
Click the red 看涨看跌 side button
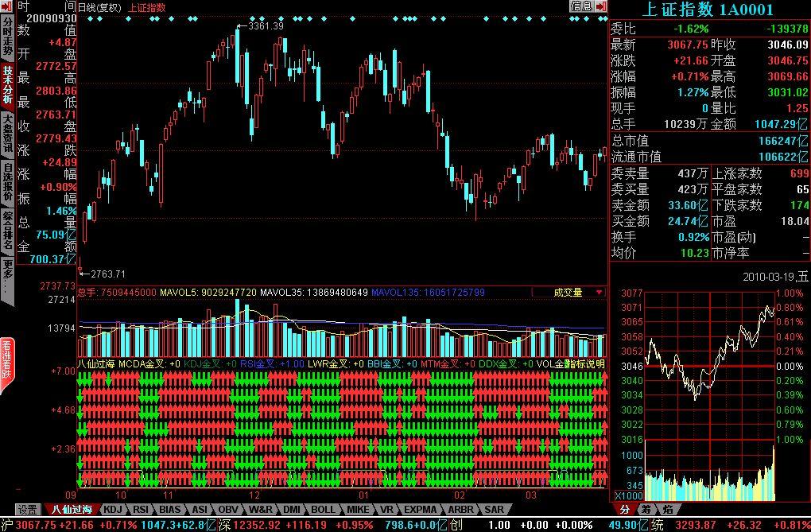tap(7, 366)
